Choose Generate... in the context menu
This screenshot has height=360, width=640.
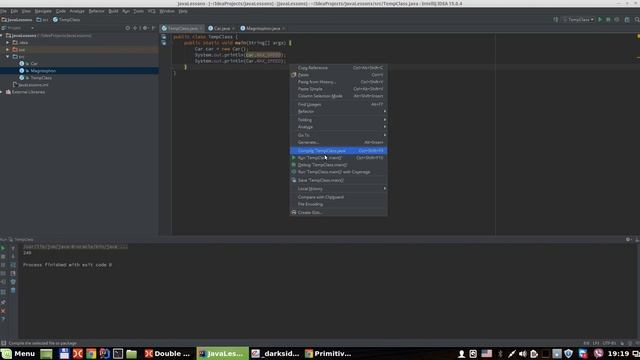click(x=338, y=142)
